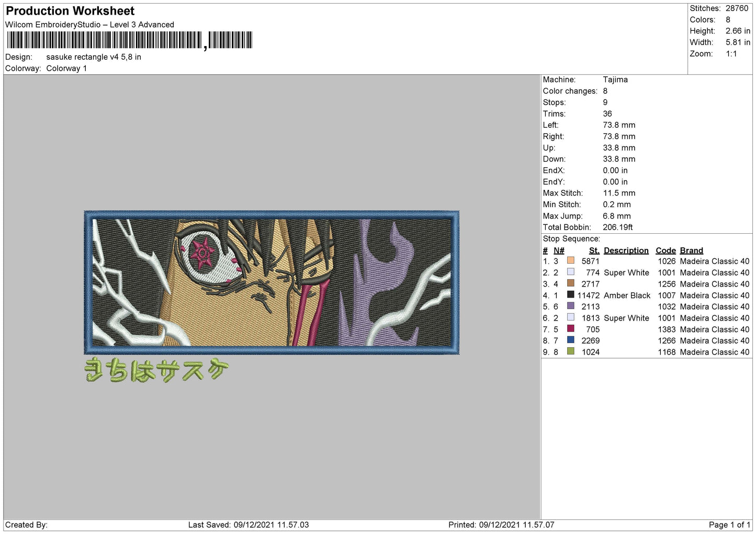This screenshot has height=534, width=756.
Task: Click the Trims value 36
Action: coord(607,114)
